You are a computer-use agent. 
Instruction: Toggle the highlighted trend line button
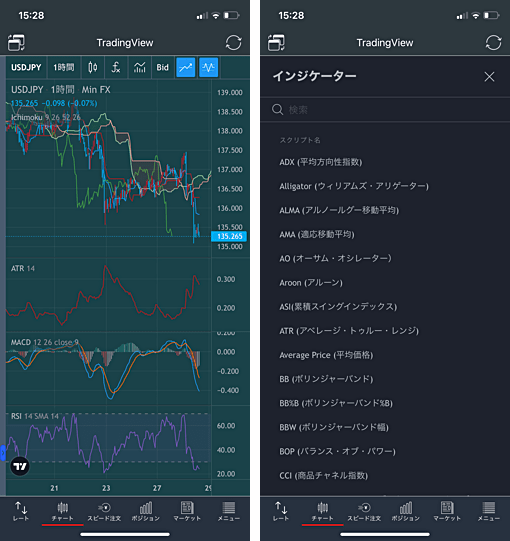pos(186,67)
